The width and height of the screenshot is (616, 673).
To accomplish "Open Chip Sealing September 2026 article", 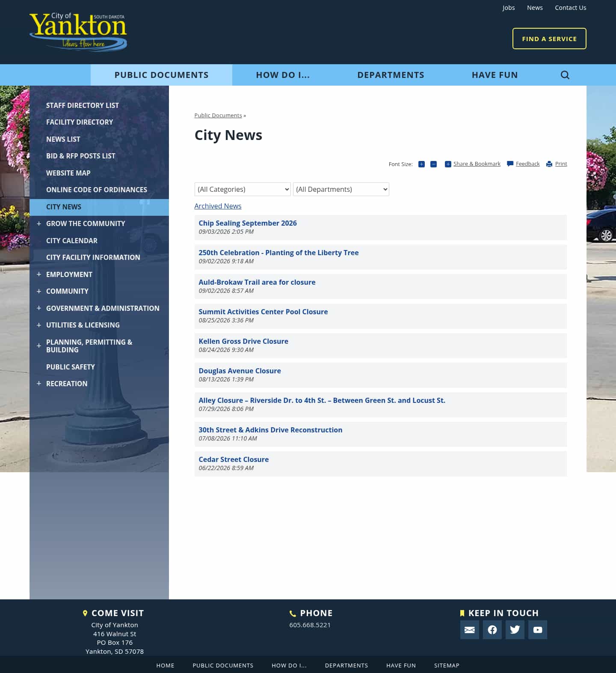I will [x=248, y=223].
